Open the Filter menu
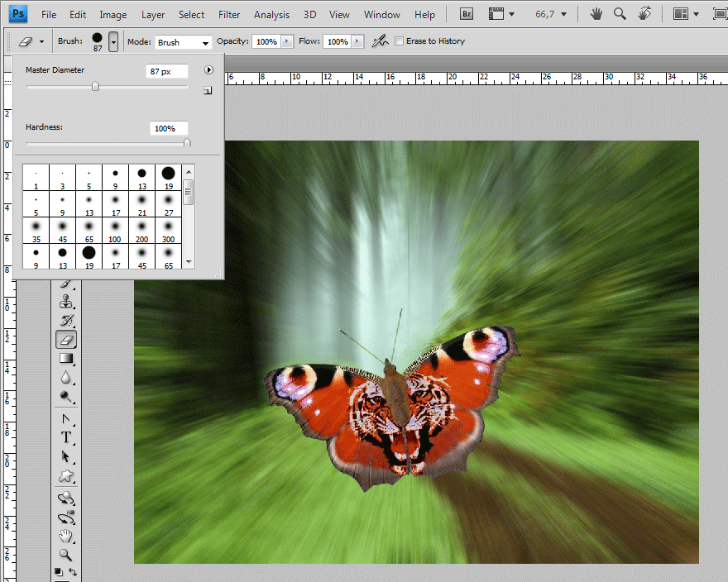Screen dimensions: 728x582 pyautogui.click(x=229, y=15)
